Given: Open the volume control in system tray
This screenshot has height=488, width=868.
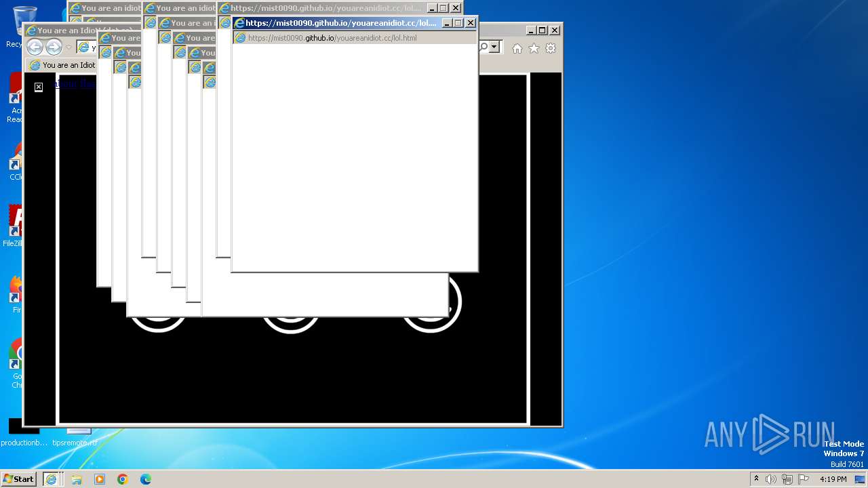Looking at the screenshot, I should 771,479.
